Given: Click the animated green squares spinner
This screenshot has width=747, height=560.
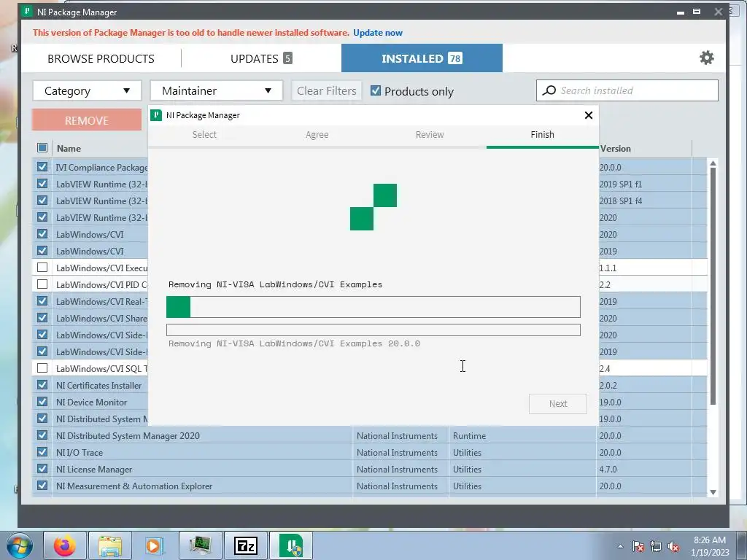Looking at the screenshot, I should coord(373,207).
